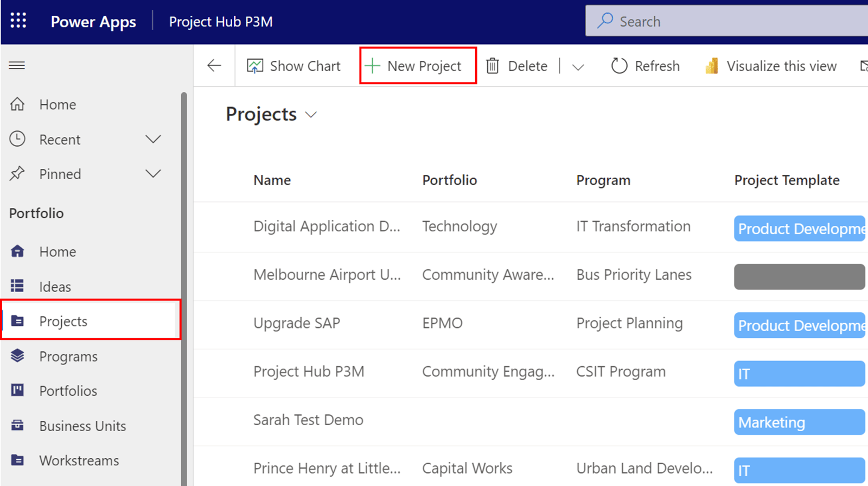Click the Show Chart icon

pos(255,66)
